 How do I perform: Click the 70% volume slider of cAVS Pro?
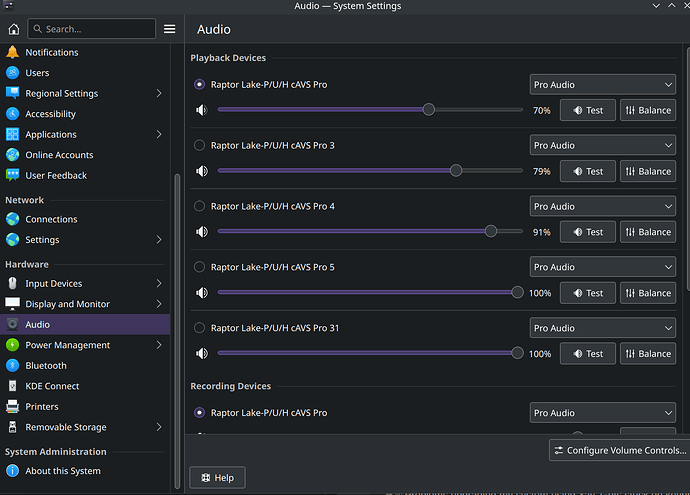(370, 110)
